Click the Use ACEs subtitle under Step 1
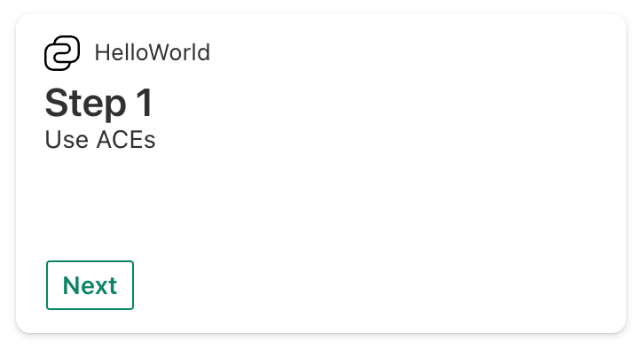644x349 pixels. pyautogui.click(x=100, y=140)
